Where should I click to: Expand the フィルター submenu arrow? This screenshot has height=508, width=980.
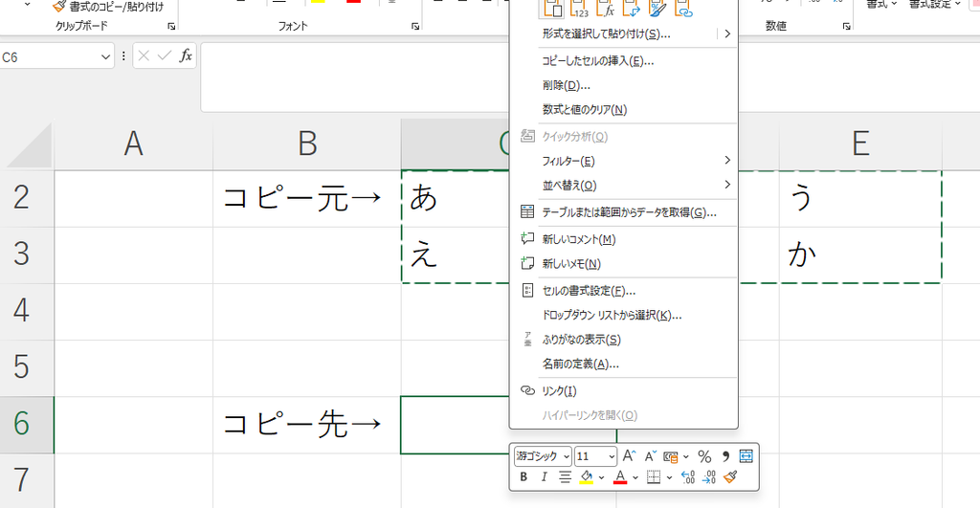(x=727, y=161)
